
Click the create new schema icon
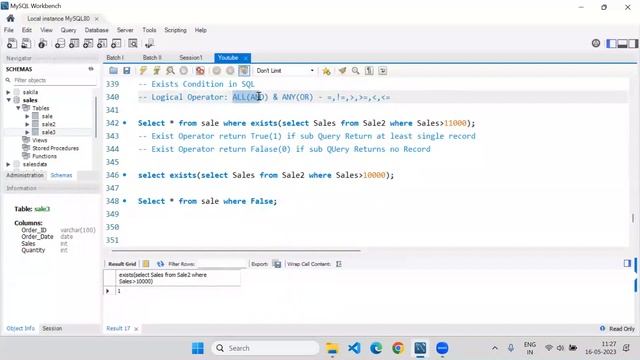pyautogui.click(x=60, y=43)
